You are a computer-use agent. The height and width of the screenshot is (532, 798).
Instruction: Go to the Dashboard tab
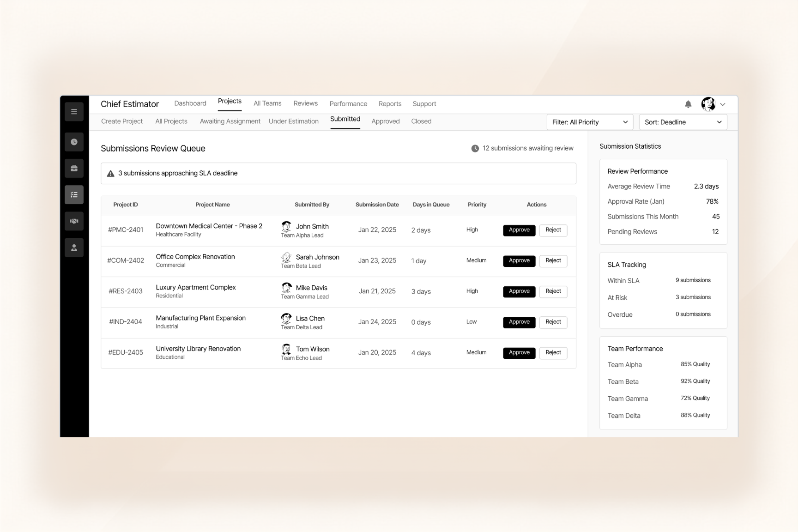[190, 103]
